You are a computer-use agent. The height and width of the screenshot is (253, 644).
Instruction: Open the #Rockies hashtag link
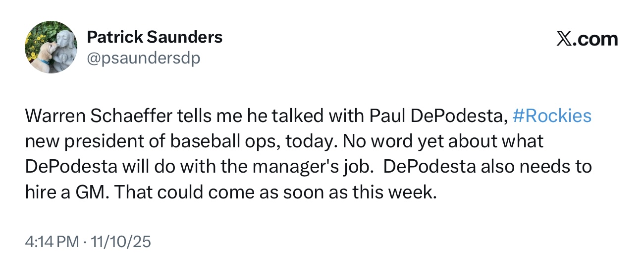pos(552,116)
